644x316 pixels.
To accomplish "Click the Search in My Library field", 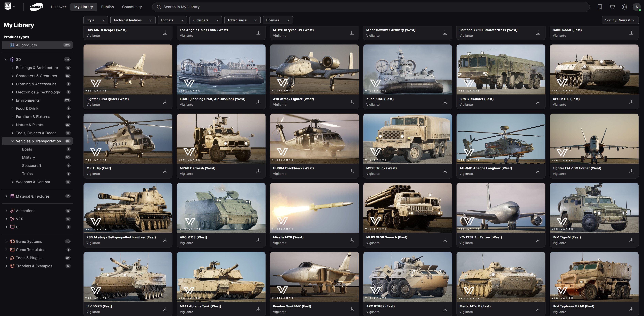I will tap(371, 7).
